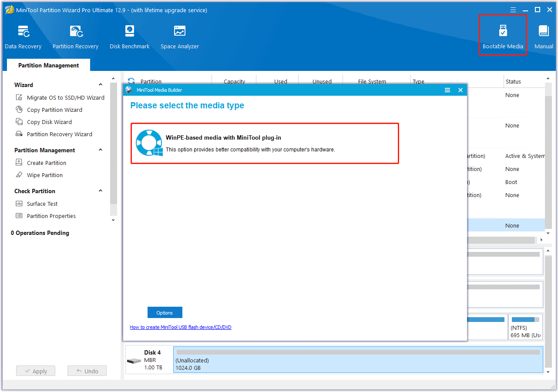
Task: Click the refresh icon beside Partition column
Action: tap(131, 81)
